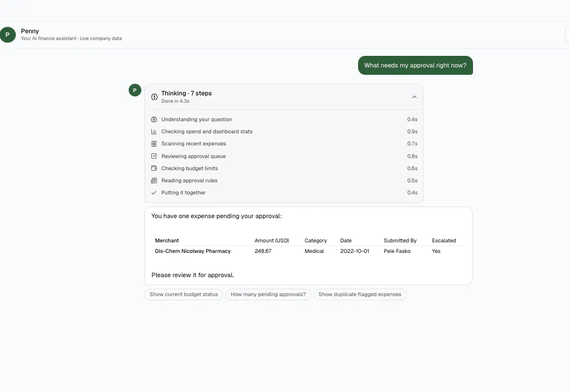Screen dimensions: 569x392
Task: Click 'Scanning recent expenses' step text
Action: [x=194, y=144]
